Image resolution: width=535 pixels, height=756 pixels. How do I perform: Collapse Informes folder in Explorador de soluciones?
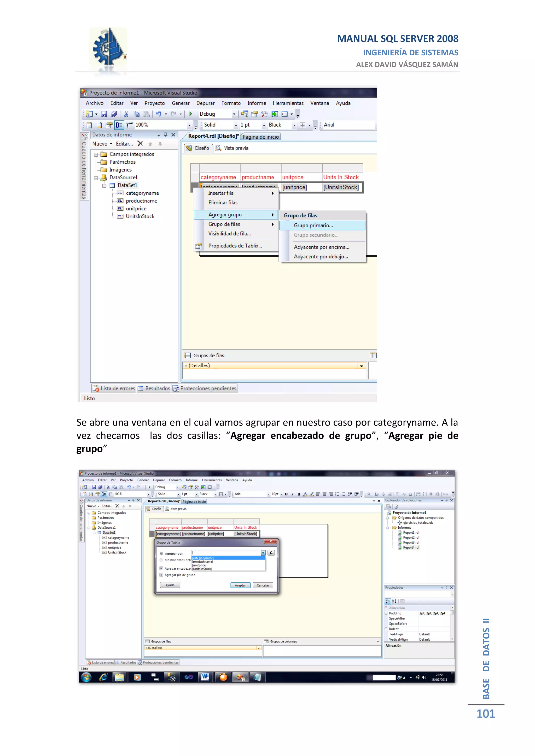388,528
